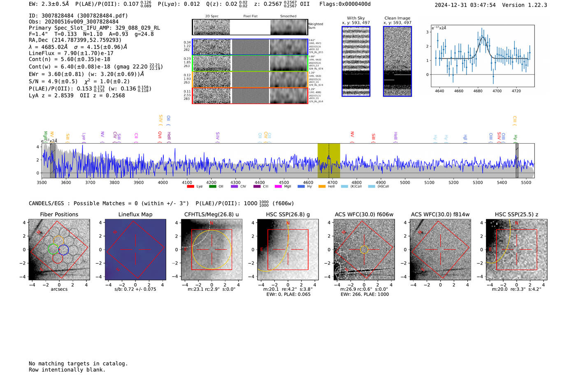This screenshot has width=576, height=392.
Task: Select the orange-bordered 2D fiber spectrum row
Action: pos(250,79)
